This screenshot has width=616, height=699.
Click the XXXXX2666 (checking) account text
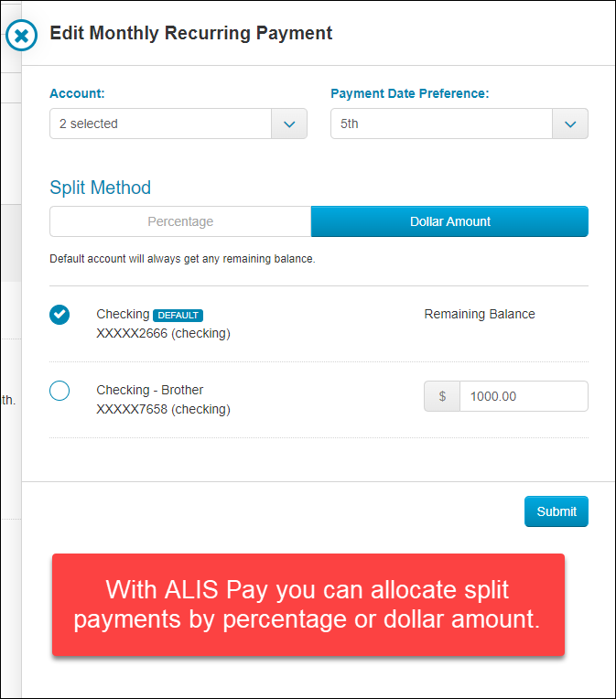click(163, 333)
